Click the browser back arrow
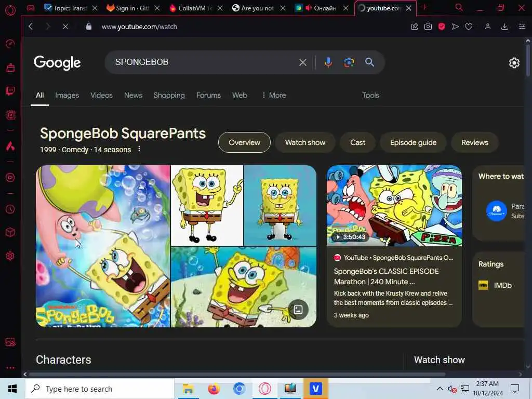 click(31, 26)
